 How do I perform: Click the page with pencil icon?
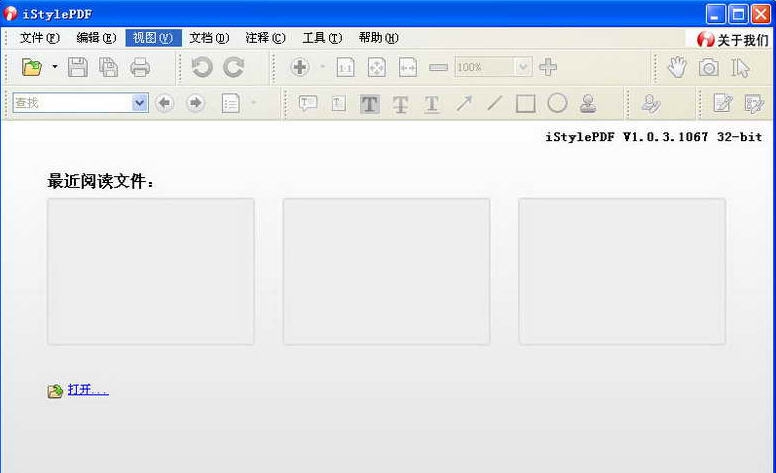[723, 103]
